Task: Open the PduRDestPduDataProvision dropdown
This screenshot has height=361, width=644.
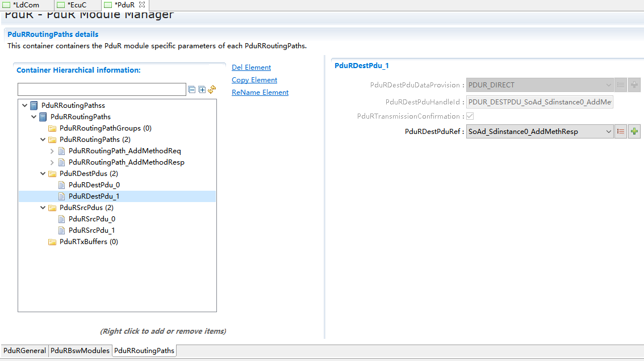Action: (608, 85)
